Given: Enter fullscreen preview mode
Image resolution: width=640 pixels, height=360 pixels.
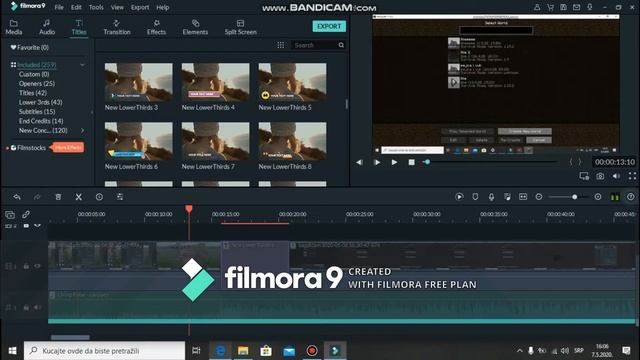Looking at the screenshot, I should click(632, 176).
